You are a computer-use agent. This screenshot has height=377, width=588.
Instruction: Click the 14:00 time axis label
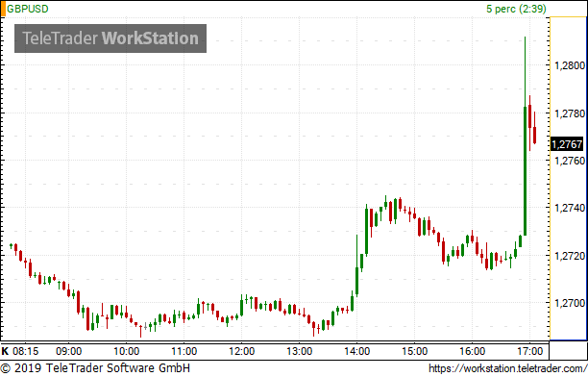tap(357, 351)
